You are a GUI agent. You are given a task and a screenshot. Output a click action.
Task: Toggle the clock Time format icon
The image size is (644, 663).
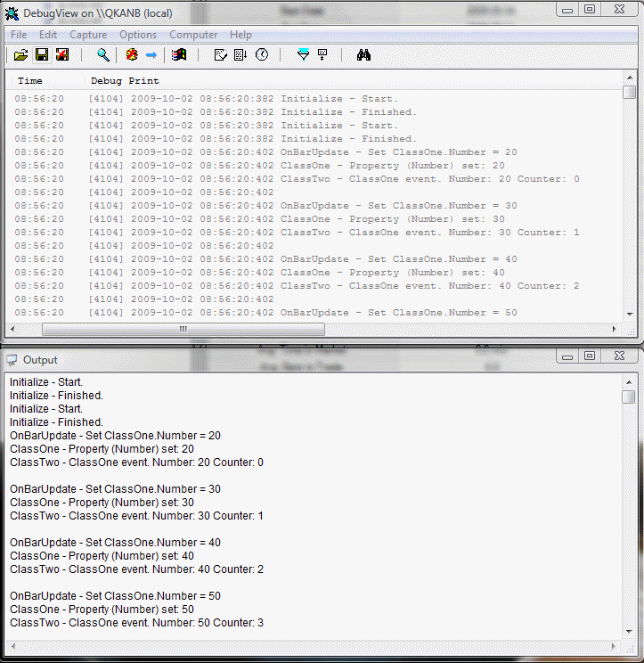coord(262,55)
